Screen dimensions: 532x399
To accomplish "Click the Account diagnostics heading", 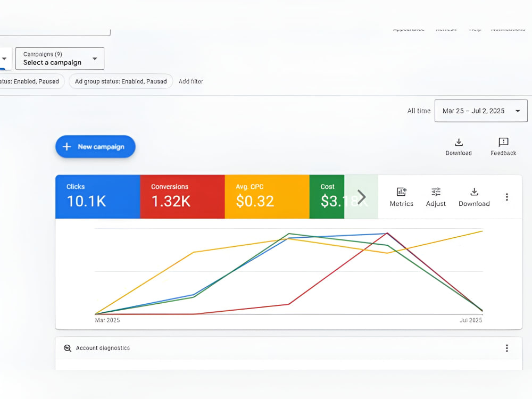I will point(103,348).
